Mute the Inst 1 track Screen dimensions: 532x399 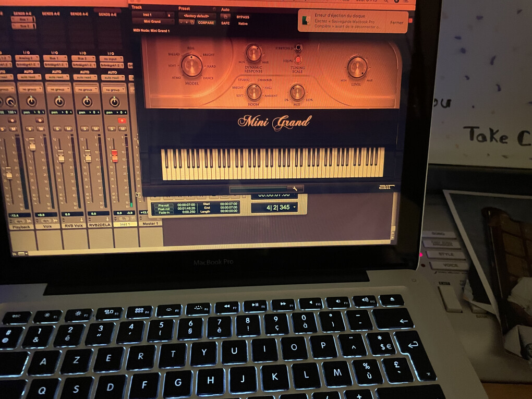123,129
